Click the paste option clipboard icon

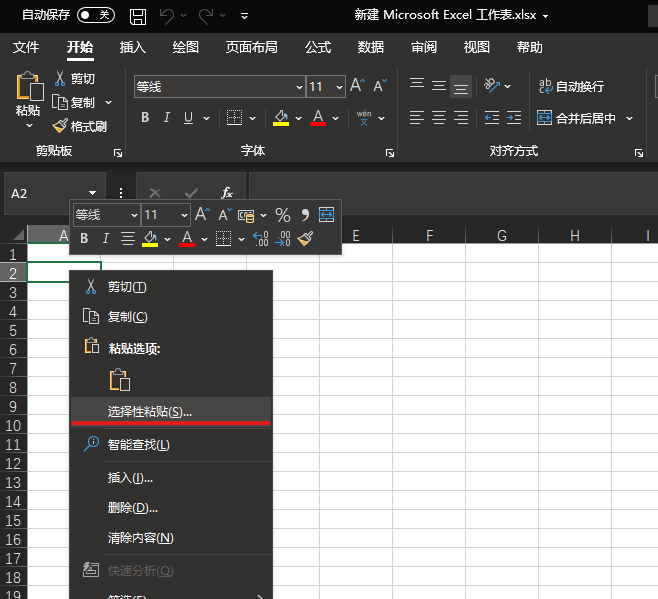[120, 380]
